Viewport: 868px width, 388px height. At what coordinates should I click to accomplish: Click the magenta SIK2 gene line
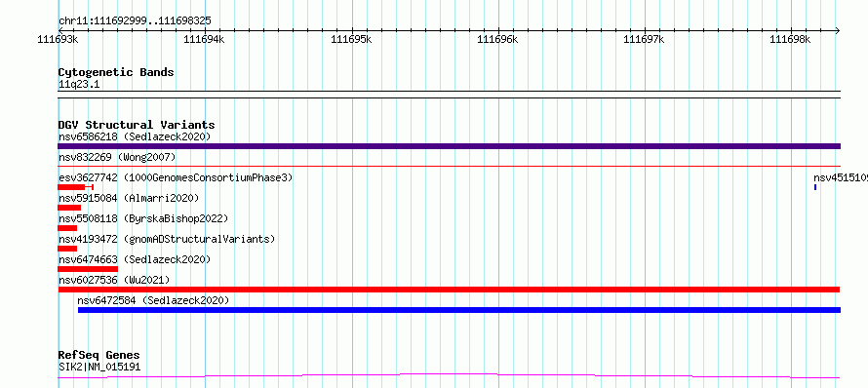click(x=449, y=376)
